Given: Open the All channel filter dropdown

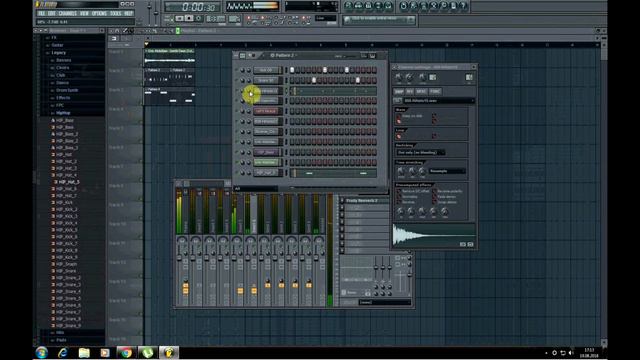Looking at the screenshot, I should coord(256,189).
